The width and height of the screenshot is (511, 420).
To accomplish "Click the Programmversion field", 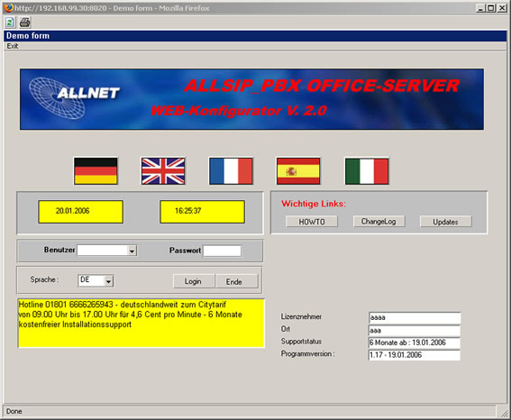I will [x=415, y=355].
